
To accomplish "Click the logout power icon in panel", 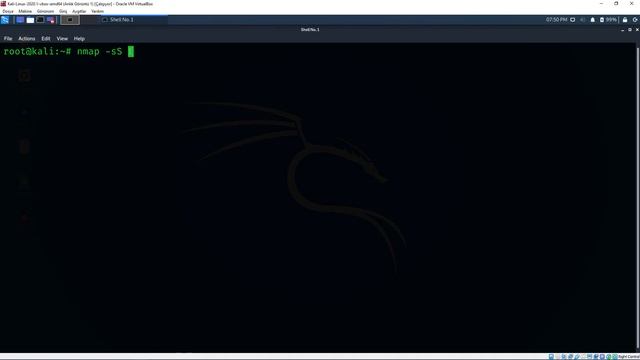I will pyautogui.click(x=635, y=20).
